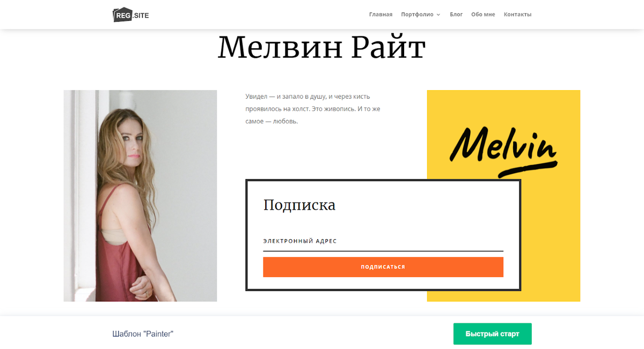Click the Подписка form heading

299,205
